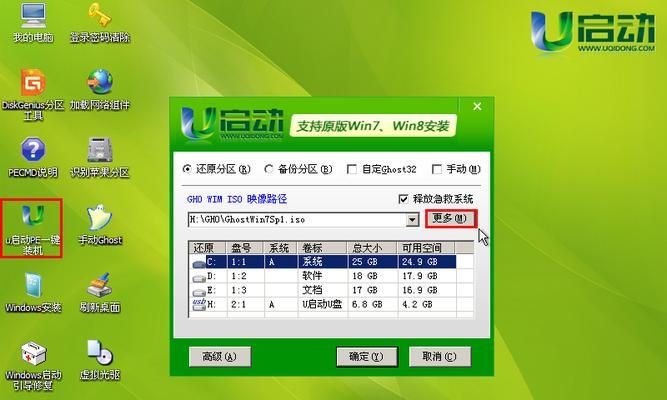Select partition labeled 软件
The image size is (667, 400).
click(x=312, y=276)
